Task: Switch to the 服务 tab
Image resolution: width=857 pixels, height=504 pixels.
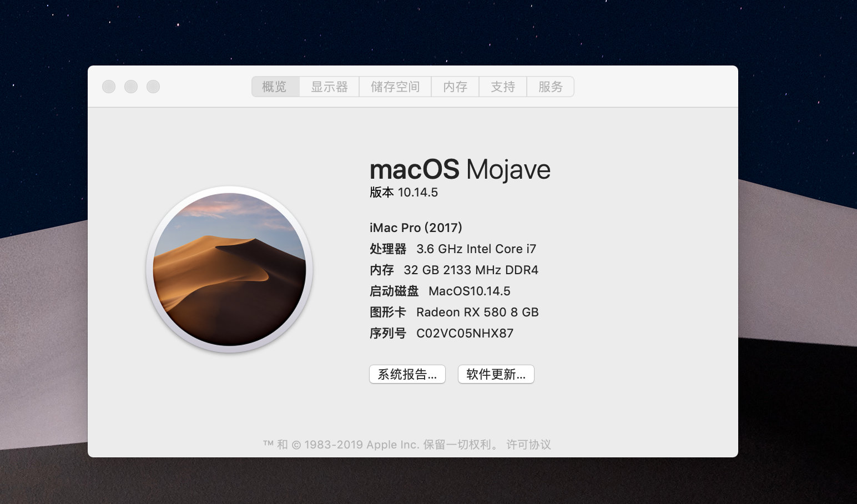Action: [550, 87]
